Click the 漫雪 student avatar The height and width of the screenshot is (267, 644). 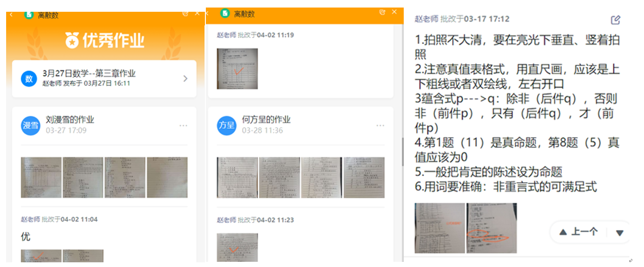31,125
